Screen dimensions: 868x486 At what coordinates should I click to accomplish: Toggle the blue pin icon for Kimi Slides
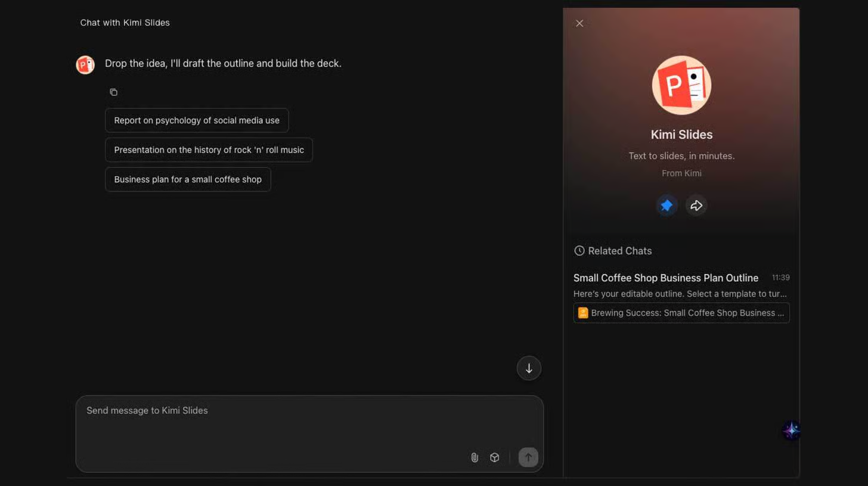pyautogui.click(x=666, y=205)
